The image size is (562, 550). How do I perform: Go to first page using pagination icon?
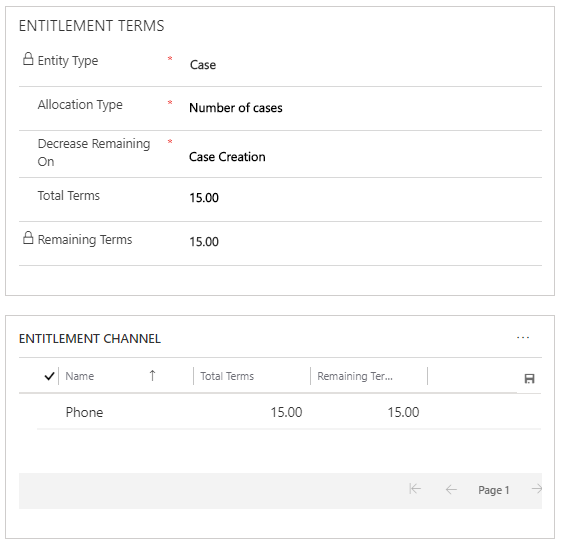point(415,489)
